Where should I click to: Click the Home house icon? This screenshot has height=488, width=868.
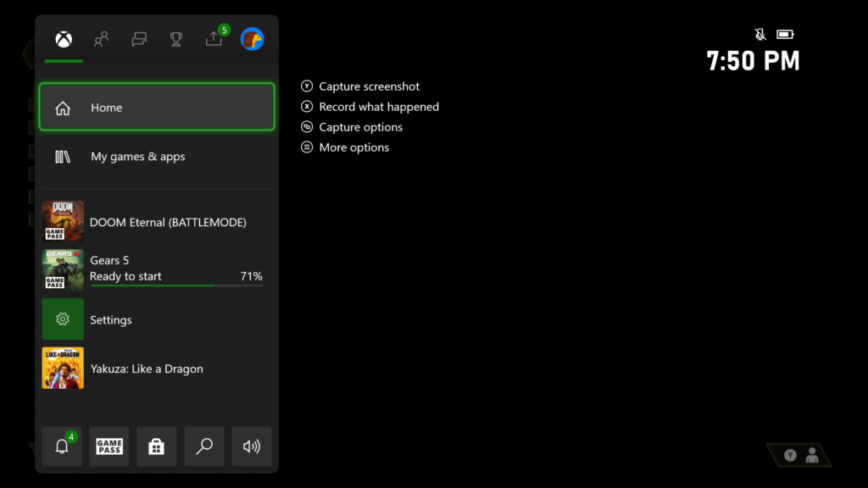point(63,108)
